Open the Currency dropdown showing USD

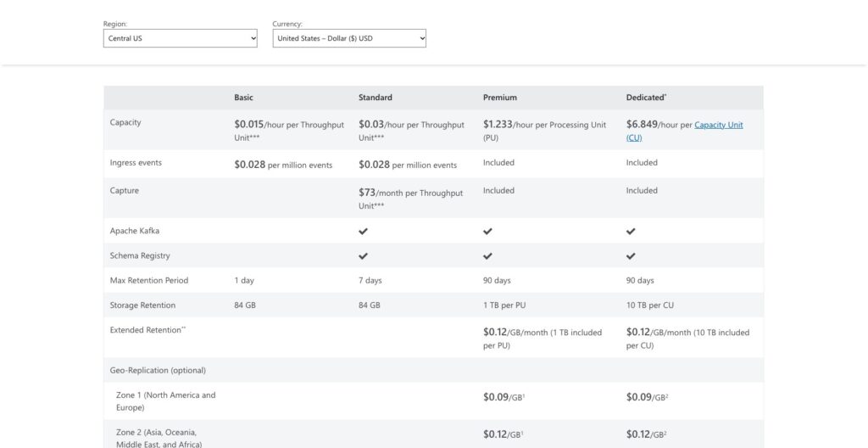349,38
